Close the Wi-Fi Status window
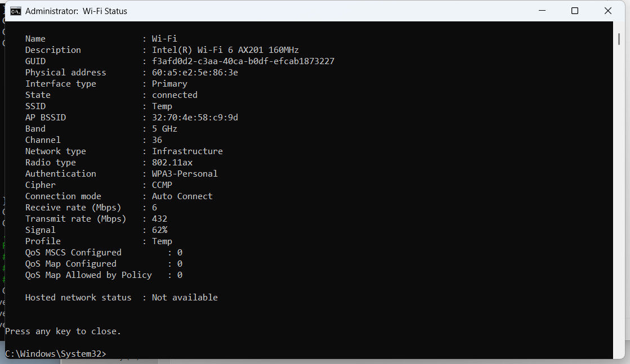 click(607, 11)
